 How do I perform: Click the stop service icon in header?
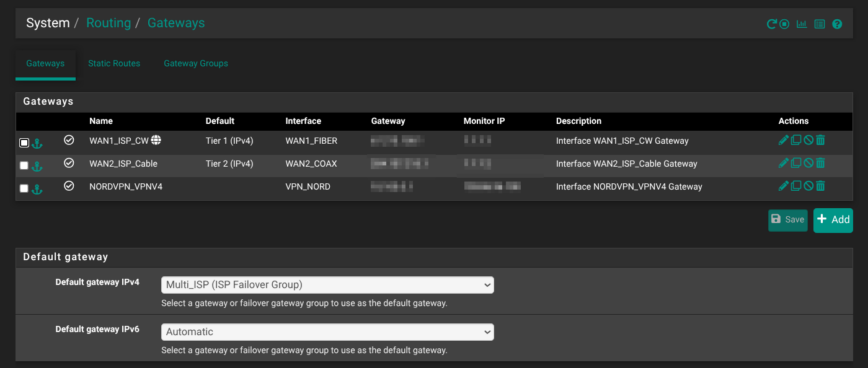pos(784,24)
